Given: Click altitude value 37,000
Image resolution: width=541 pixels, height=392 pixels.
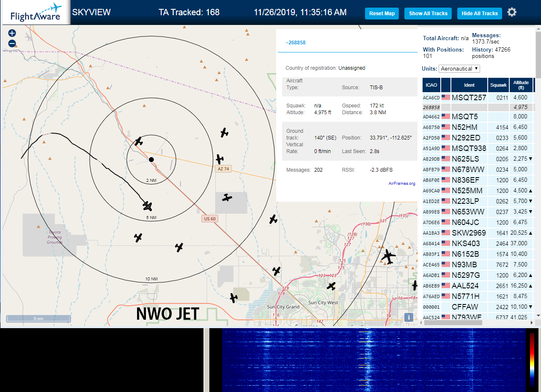Looking at the screenshot, I should point(520,244).
